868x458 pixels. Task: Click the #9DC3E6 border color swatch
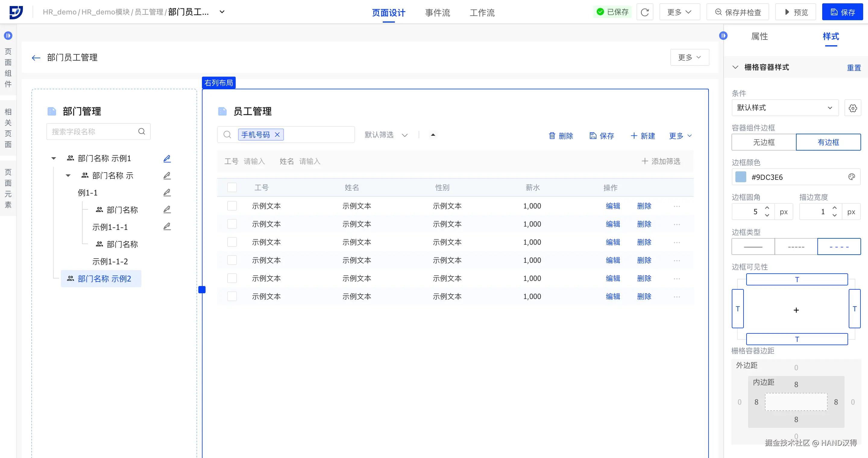pyautogui.click(x=740, y=177)
